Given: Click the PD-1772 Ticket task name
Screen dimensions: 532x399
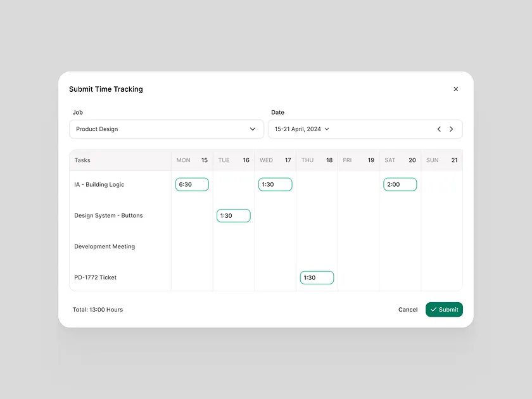Looking at the screenshot, I should tap(96, 277).
